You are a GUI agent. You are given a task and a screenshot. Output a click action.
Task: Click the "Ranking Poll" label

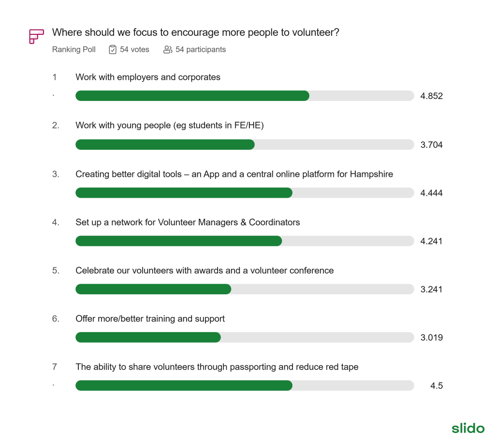(74, 49)
